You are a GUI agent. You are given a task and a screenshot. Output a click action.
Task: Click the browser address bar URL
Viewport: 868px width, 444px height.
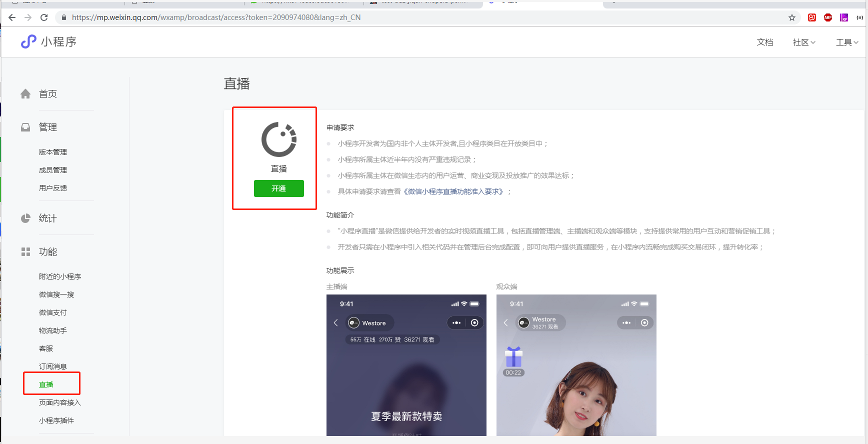216,17
